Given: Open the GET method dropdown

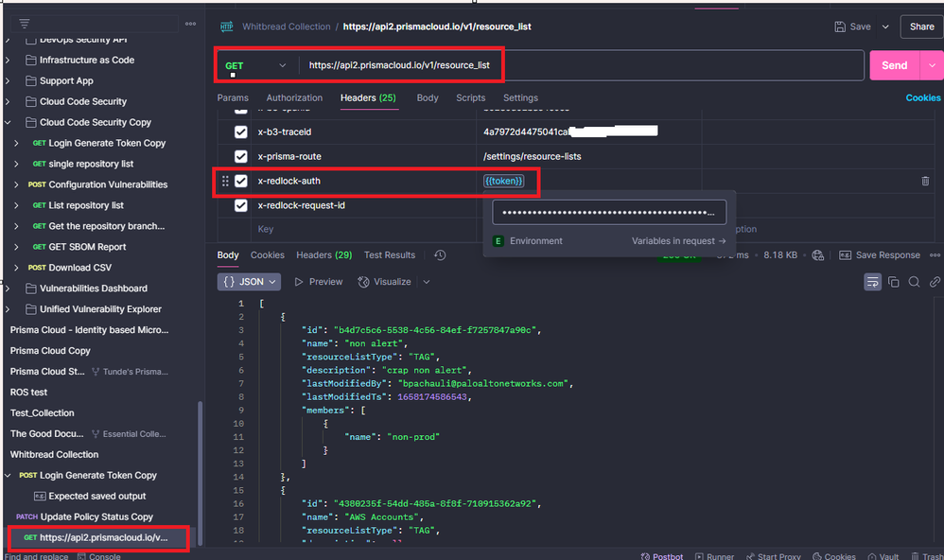Looking at the screenshot, I should [254, 66].
